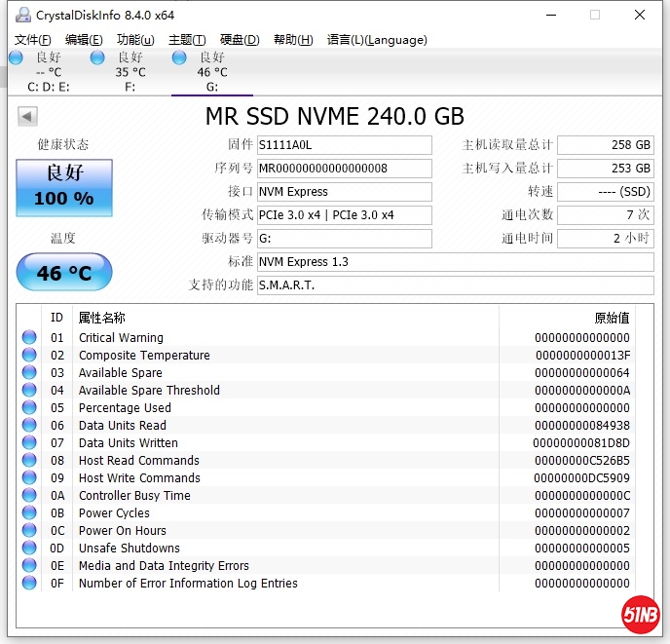
Task: Click status orb beside Unsafe Shutdowns
Action: pyautogui.click(x=29, y=549)
